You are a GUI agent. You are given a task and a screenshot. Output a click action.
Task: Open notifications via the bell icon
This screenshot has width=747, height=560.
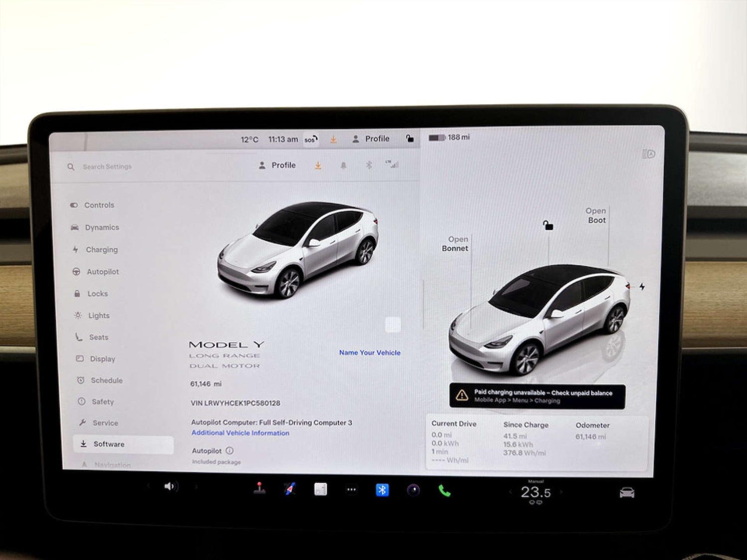pyautogui.click(x=344, y=165)
